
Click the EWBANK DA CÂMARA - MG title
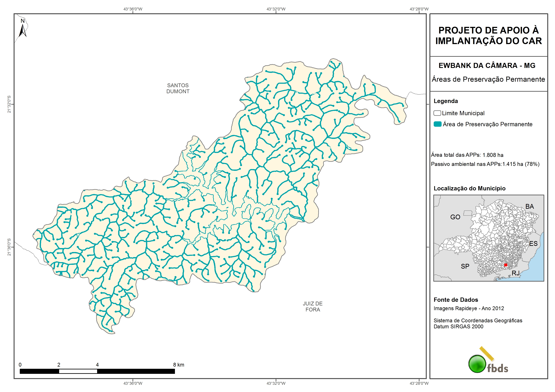tap(487, 65)
